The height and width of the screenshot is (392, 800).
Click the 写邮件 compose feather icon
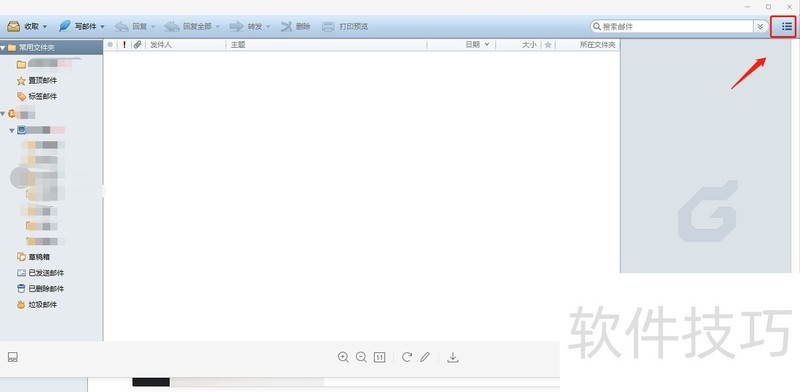pos(65,26)
